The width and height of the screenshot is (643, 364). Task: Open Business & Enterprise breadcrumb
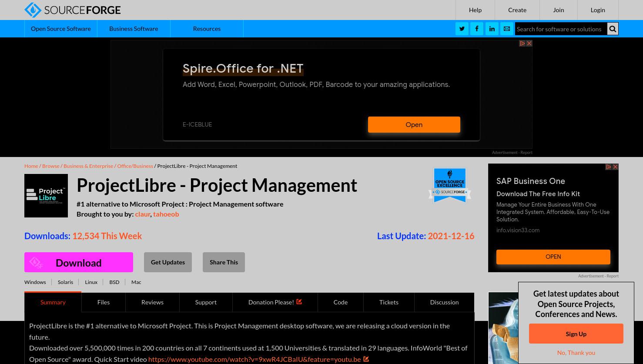pos(88,166)
